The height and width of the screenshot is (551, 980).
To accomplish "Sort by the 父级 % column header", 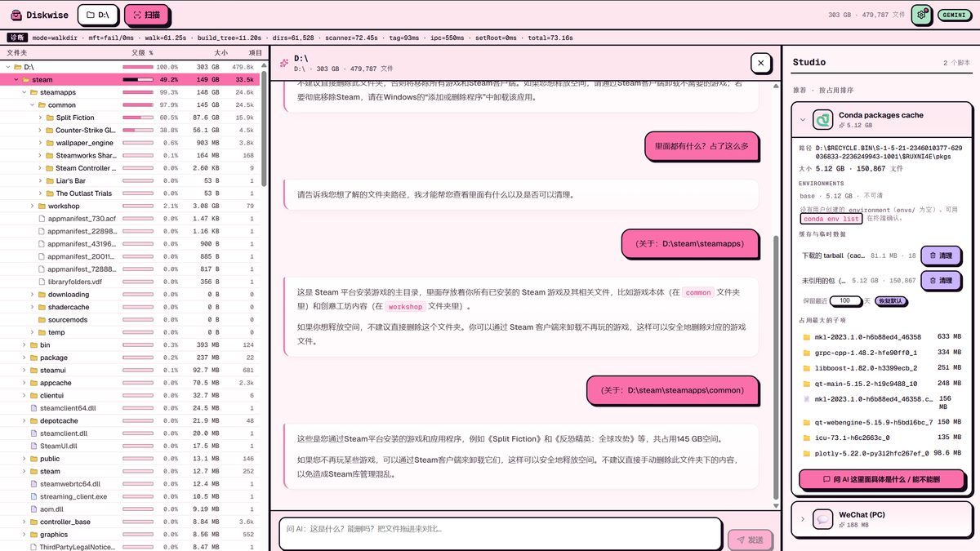I will point(142,52).
